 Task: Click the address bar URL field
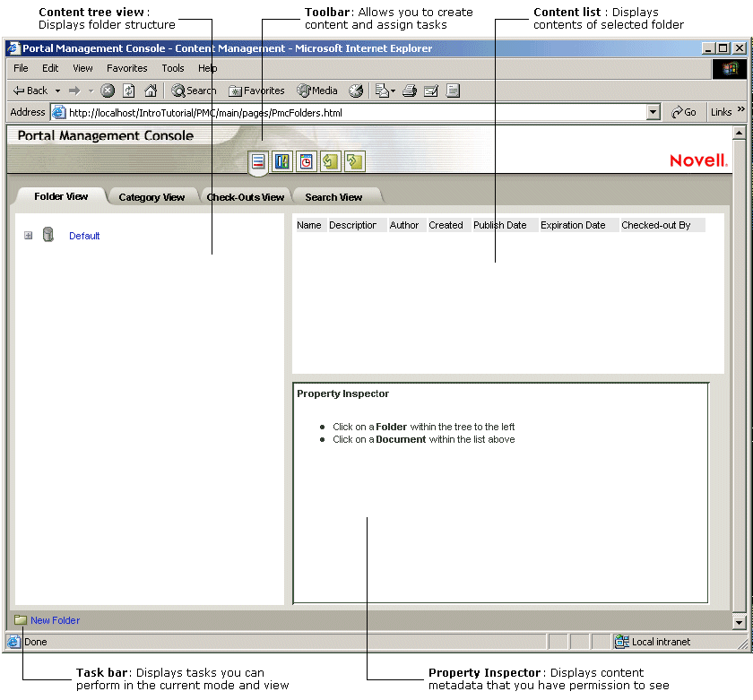(357, 112)
